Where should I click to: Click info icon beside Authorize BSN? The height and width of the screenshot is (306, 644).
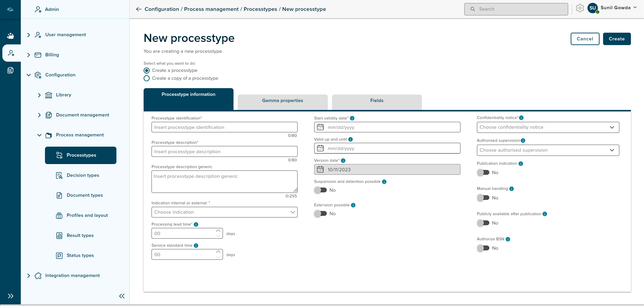click(508, 239)
